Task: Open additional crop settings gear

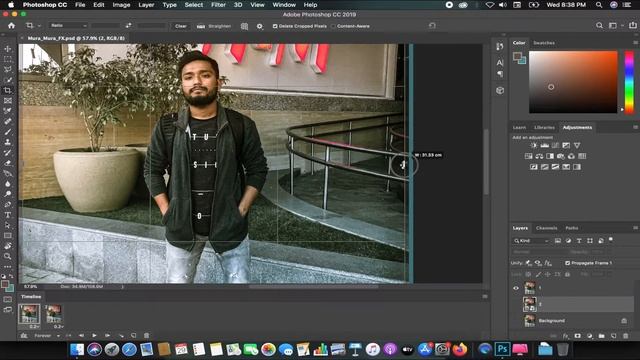Action: (x=260, y=26)
